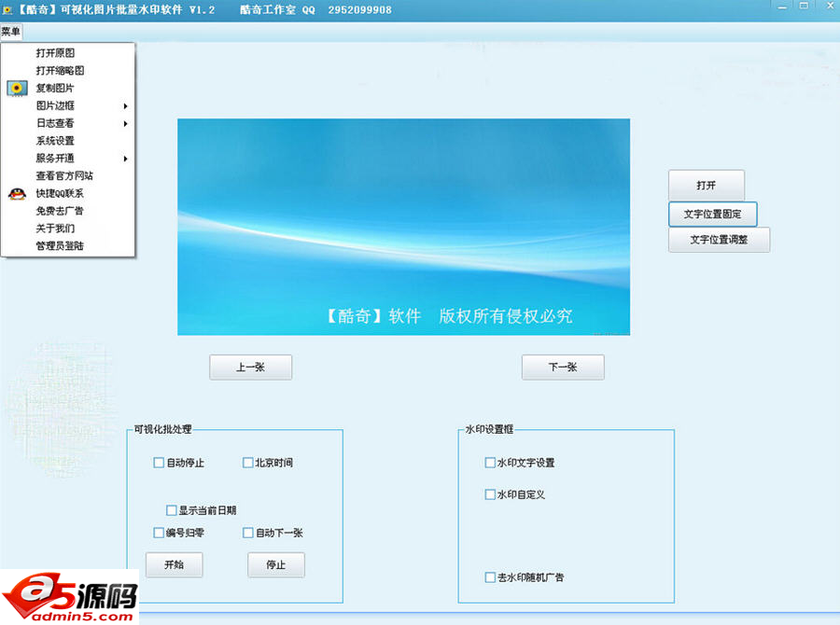Click the 打开 button
840x625 pixels.
click(706, 185)
